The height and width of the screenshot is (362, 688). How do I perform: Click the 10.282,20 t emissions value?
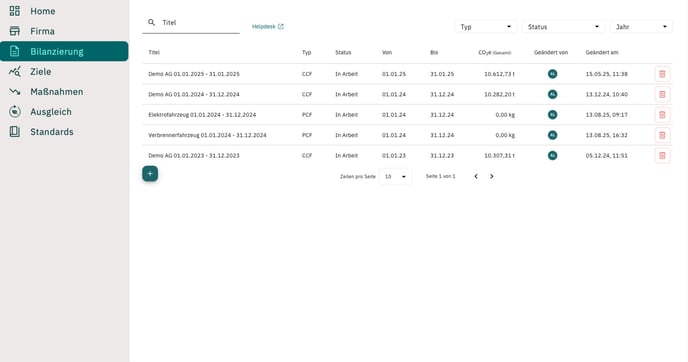499,94
